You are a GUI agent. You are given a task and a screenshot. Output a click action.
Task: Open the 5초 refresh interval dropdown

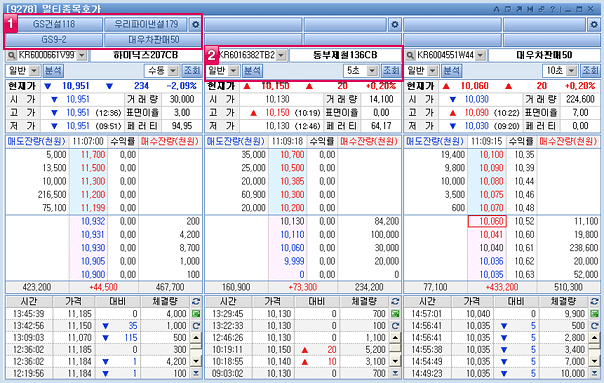click(372, 71)
